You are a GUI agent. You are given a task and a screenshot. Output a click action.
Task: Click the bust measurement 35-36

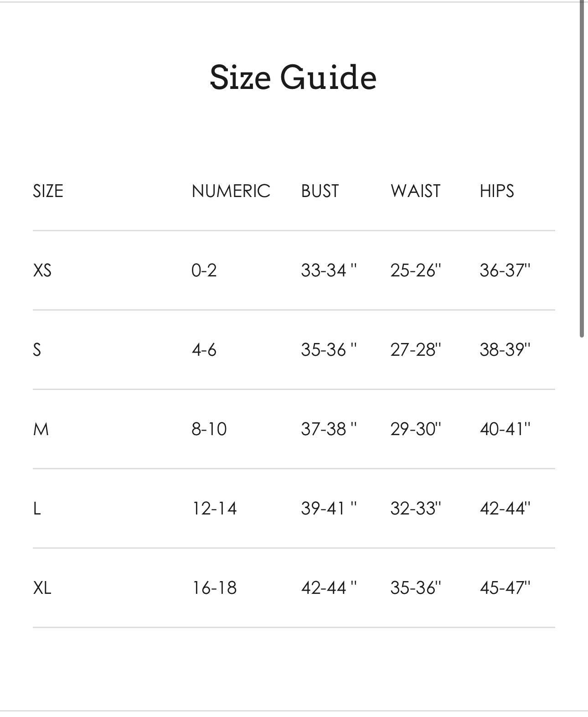click(x=329, y=349)
